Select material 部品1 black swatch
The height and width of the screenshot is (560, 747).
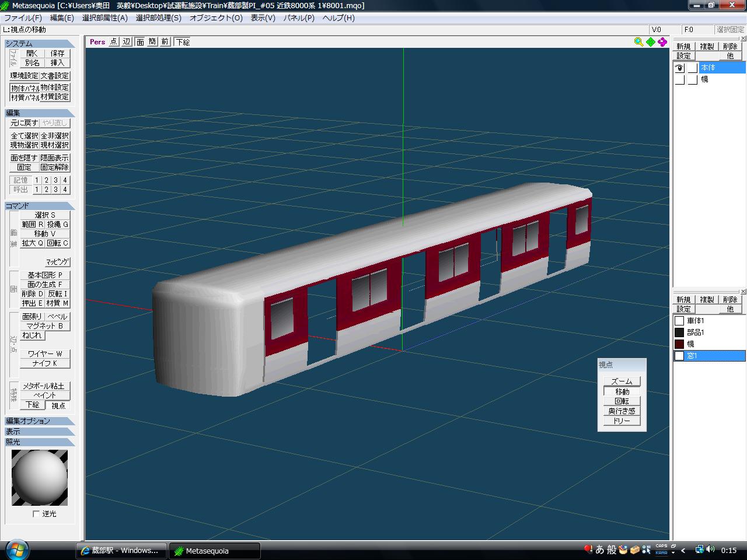679,332
